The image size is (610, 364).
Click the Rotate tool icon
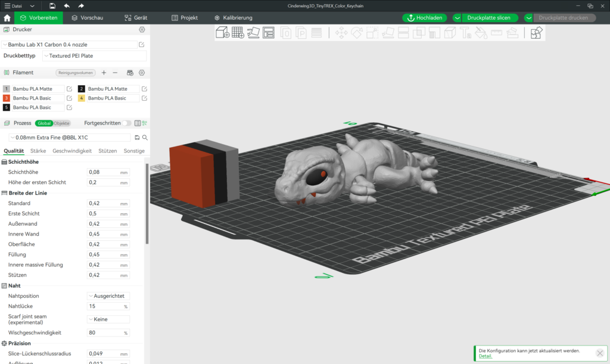coord(357,33)
